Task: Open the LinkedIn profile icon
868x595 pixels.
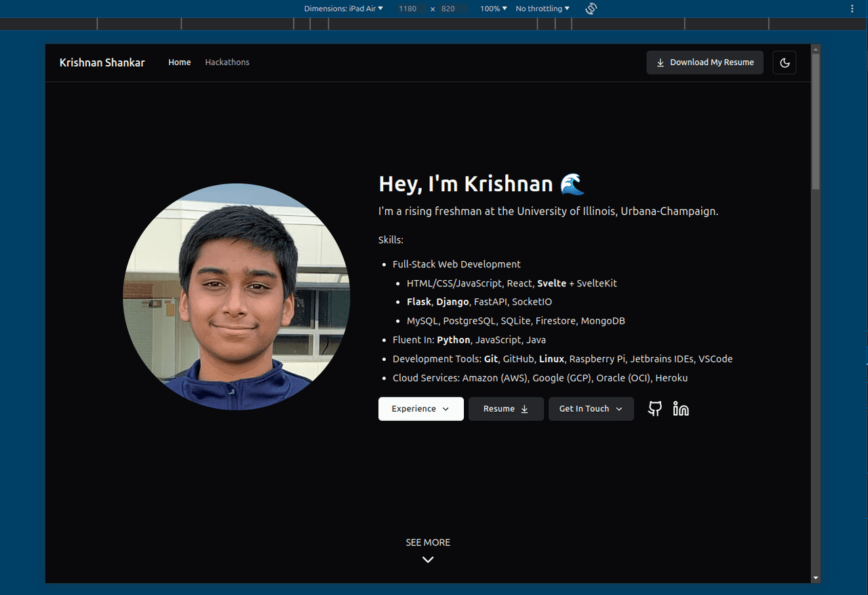Action: (681, 408)
